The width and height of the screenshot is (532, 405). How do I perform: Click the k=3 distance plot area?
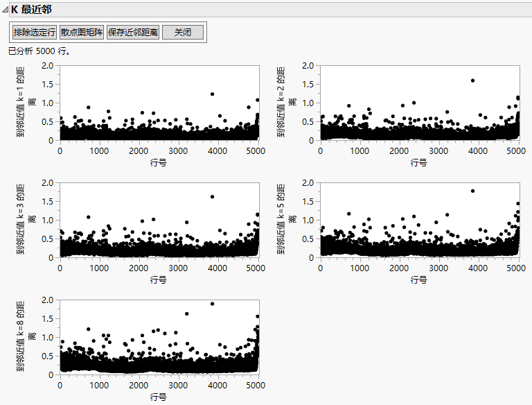[x=159, y=220]
